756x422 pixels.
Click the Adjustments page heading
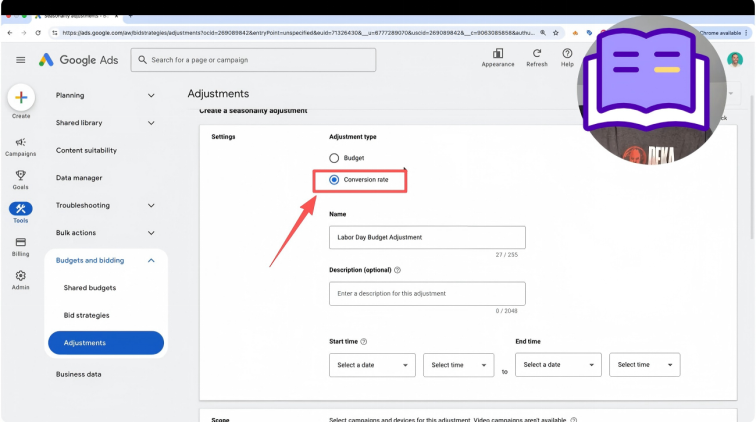pyautogui.click(x=218, y=94)
